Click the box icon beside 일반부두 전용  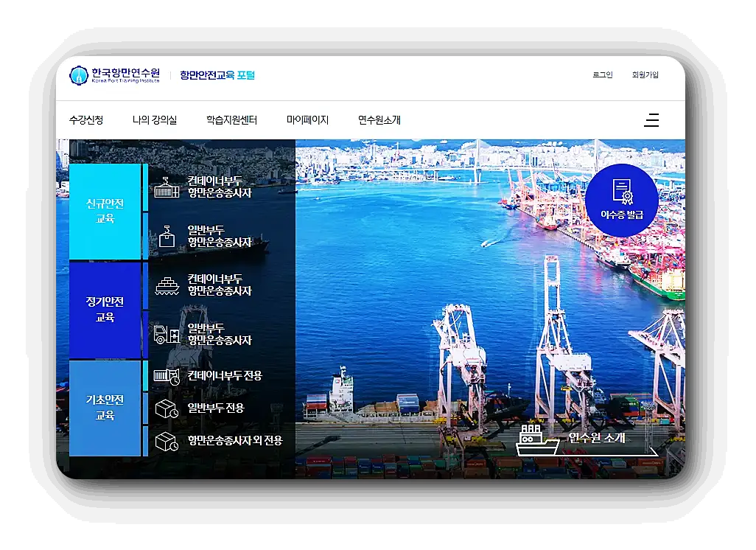(167, 408)
